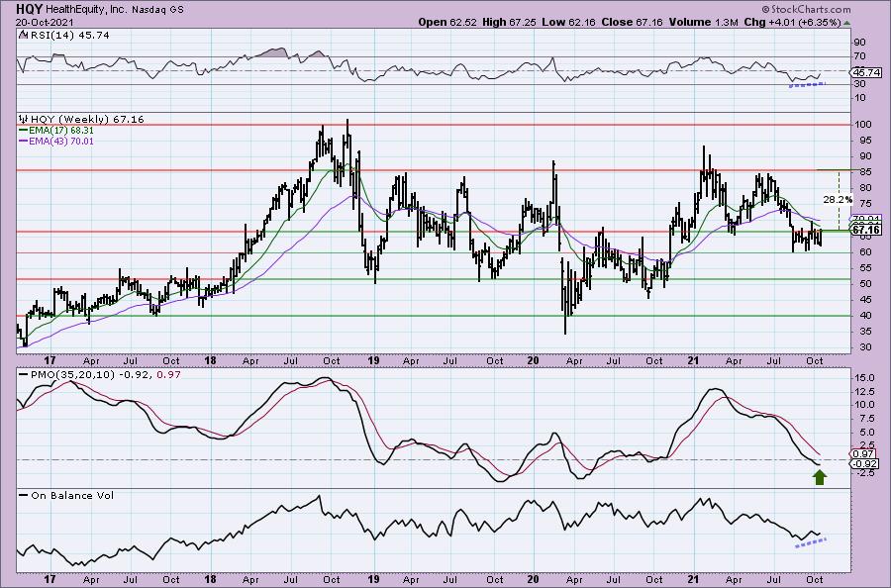Click the 90 level on RSI axis

click(x=860, y=43)
